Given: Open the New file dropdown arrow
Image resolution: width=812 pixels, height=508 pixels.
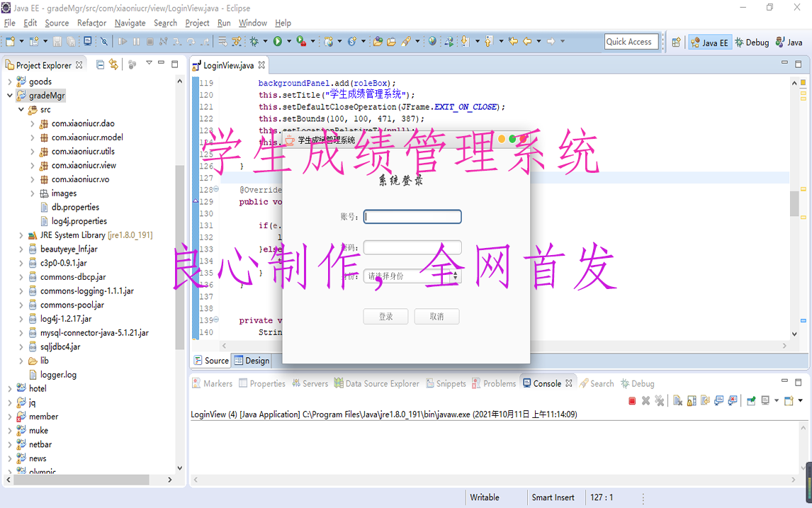Looking at the screenshot, I should click(x=21, y=41).
